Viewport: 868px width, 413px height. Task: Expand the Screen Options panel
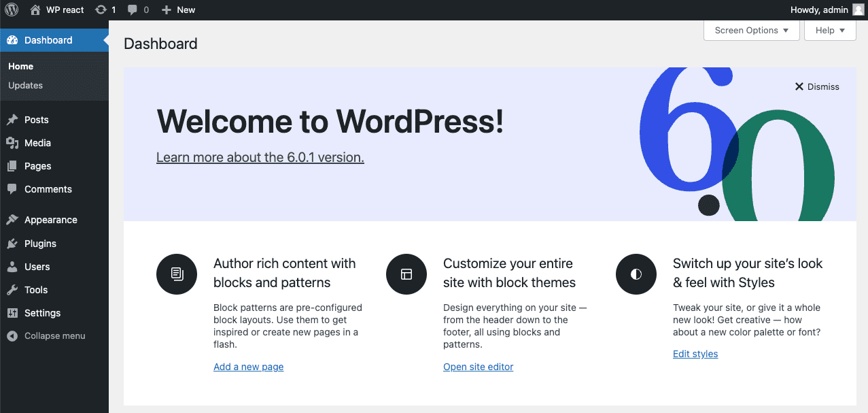point(752,31)
